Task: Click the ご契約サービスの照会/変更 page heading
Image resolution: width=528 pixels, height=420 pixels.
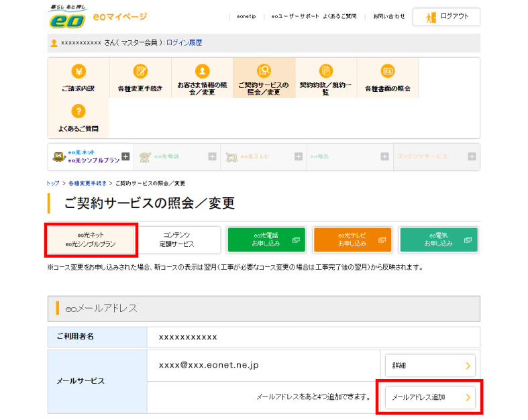Action: pos(150,203)
